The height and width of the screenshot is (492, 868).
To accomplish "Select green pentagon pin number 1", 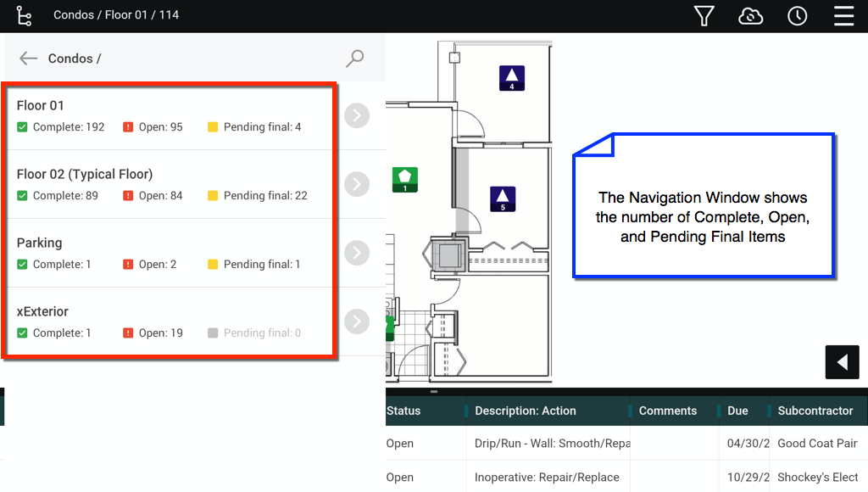I will [x=404, y=180].
